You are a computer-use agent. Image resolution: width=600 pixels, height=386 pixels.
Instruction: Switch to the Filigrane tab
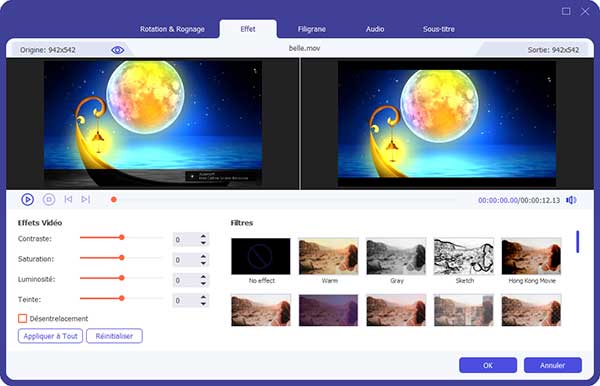pyautogui.click(x=311, y=29)
